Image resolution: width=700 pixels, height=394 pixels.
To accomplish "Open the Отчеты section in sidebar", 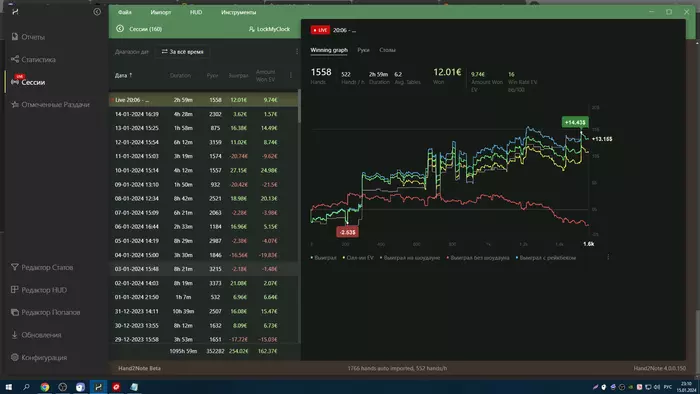I will coord(28,37).
